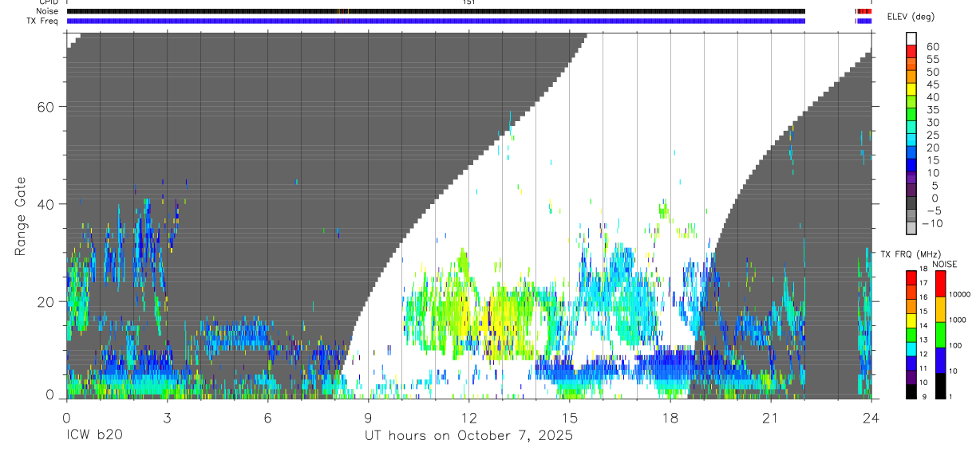The width and height of the screenshot is (980, 452).
Task: Click the '35' label on ELEV legend
Action: click(932, 110)
